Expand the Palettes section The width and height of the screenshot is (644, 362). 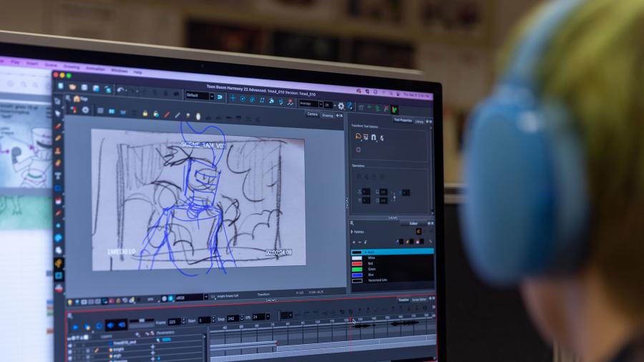(353, 232)
